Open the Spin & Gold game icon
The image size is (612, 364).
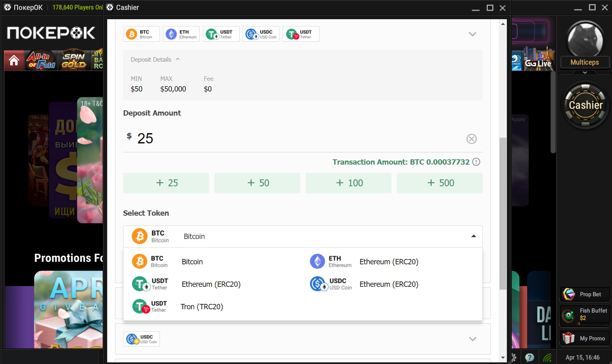click(x=74, y=60)
